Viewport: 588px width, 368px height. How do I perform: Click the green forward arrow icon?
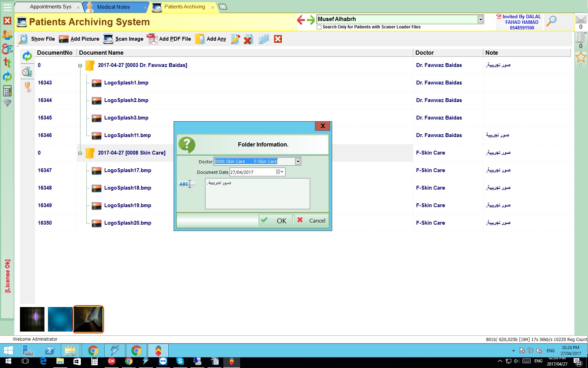click(x=311, y=20)
